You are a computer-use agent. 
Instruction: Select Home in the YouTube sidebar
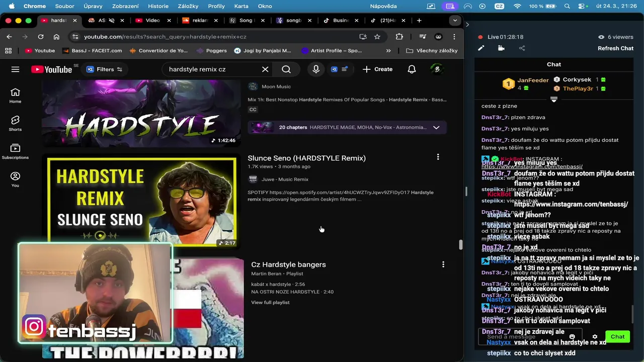(15, 96)
